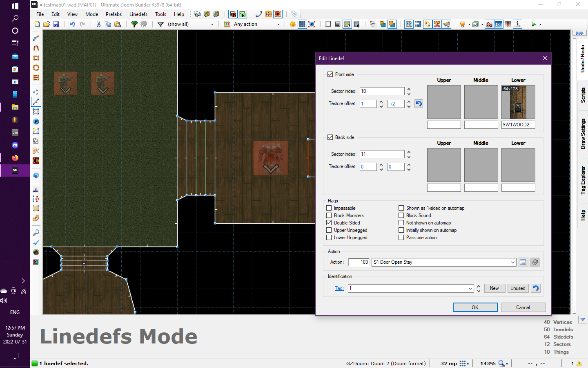
Task: Uncheck the Back side checkbox
Action: [330, 137]
